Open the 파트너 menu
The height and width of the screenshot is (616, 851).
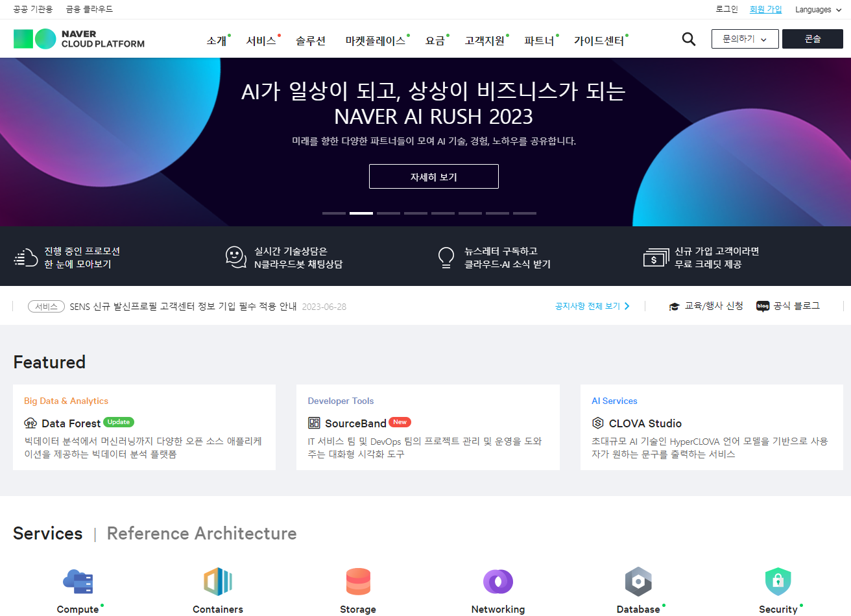coord(540,41)
